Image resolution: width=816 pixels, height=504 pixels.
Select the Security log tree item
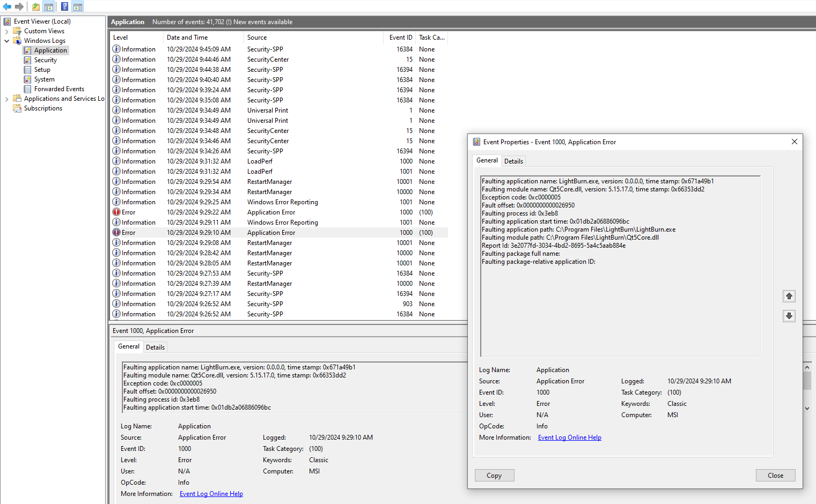[46, 60]
